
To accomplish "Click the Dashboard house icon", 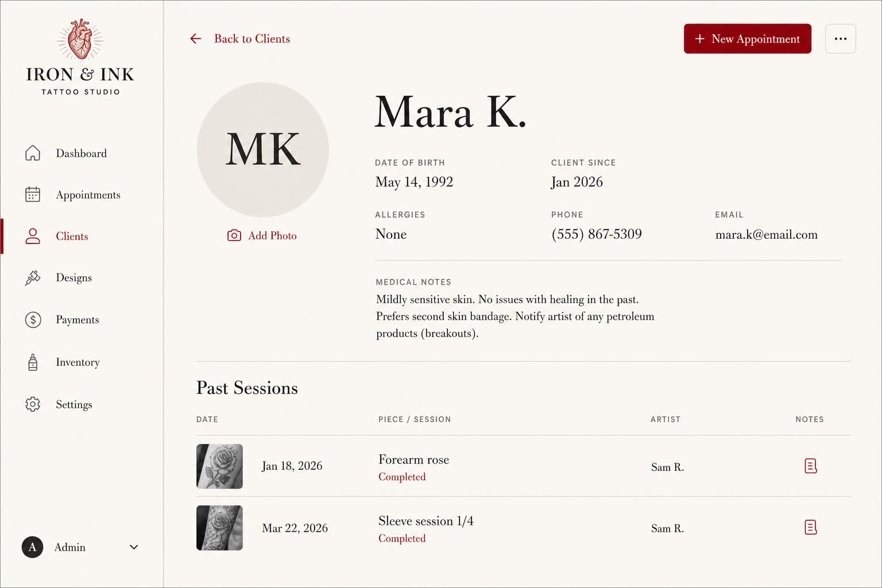I will [x=33, y=153].
